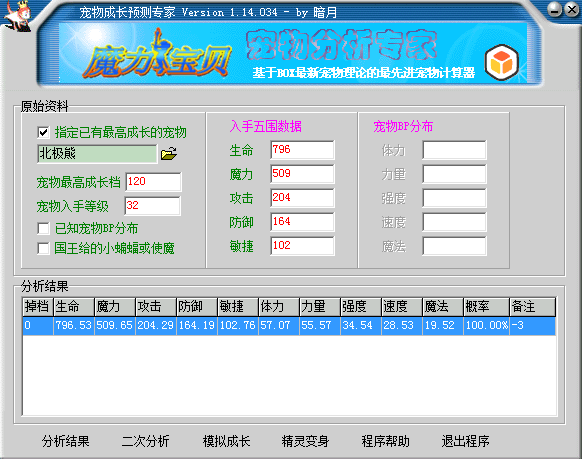Image resolution: width=582 pixels, height=459 pixels.
Task: Close the program with the X button
Action: click(x=572, y=9)
